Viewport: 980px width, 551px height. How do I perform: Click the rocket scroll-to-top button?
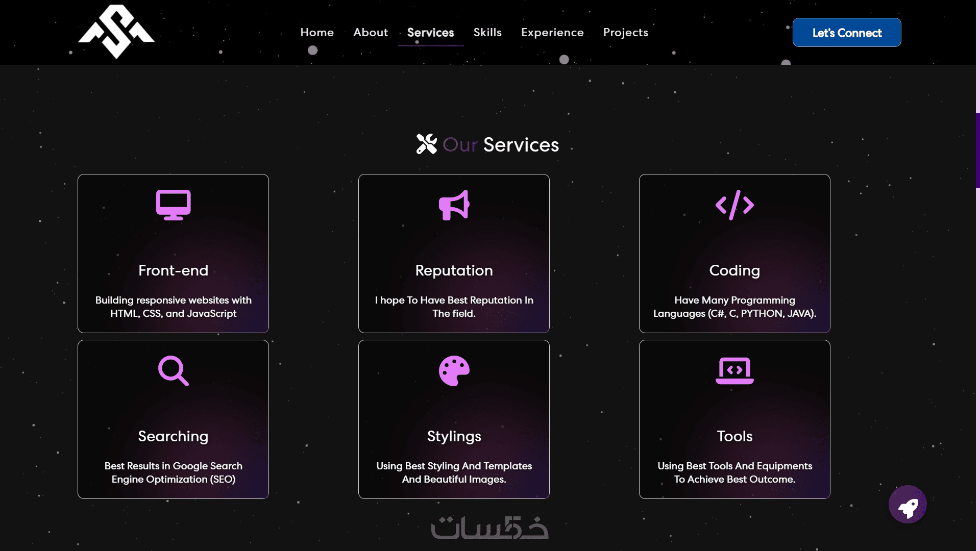(908, 505)
